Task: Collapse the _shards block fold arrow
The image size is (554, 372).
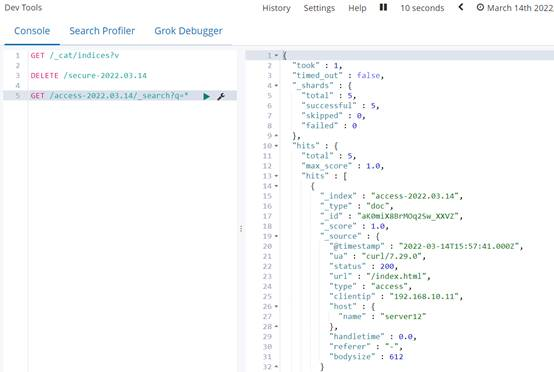Action: [x=276, y=85]
